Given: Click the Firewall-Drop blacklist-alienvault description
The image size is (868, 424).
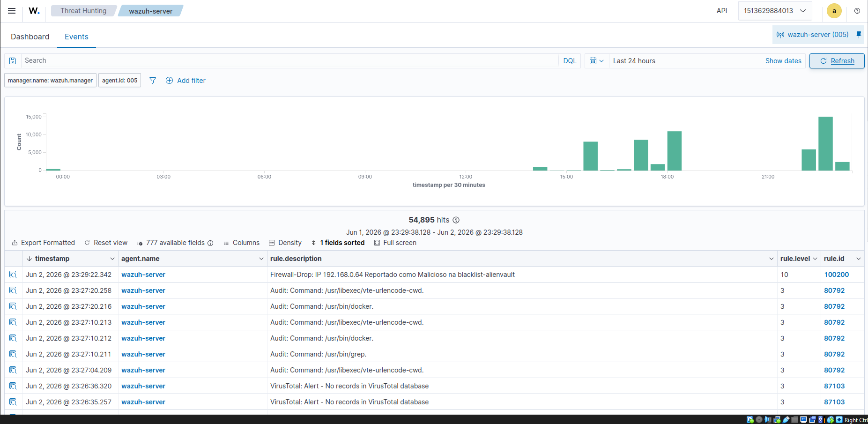Looking at the screenshot, I should (x=393, y=275).
